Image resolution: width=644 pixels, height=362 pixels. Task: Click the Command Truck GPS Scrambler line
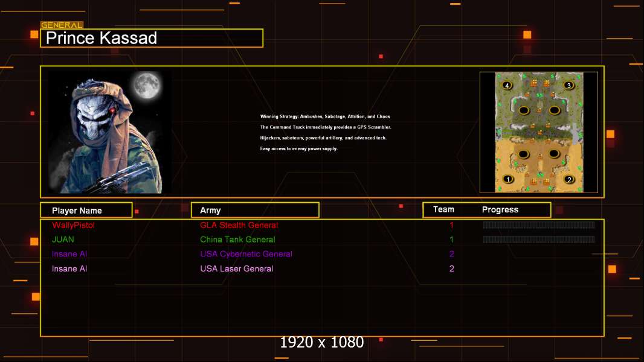point(326,127)
